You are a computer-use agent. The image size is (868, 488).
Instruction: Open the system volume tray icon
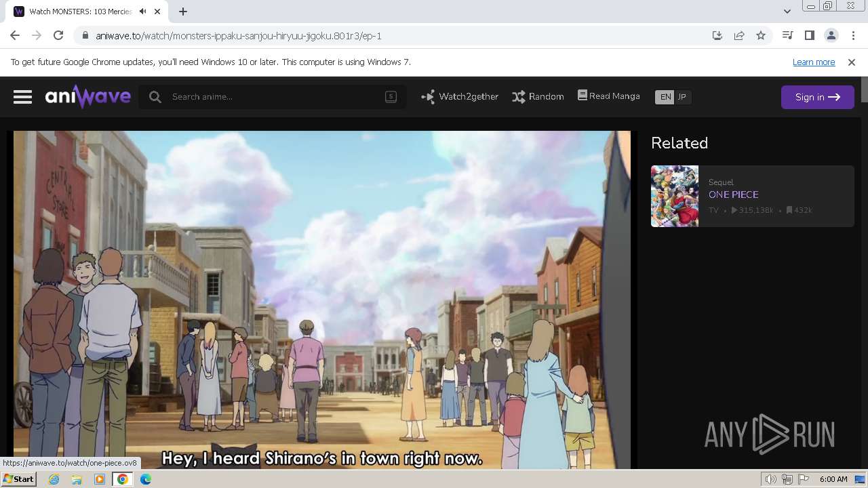(771, 479)
